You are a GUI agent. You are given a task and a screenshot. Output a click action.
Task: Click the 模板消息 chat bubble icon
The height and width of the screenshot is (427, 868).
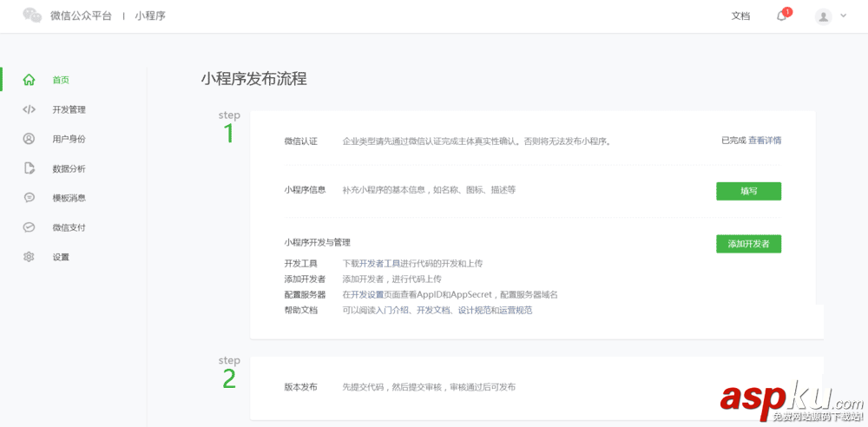(29, 198)
